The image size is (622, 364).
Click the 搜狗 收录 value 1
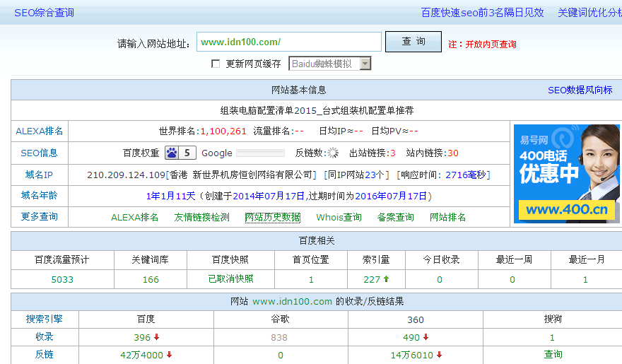(x=552, y=337)
